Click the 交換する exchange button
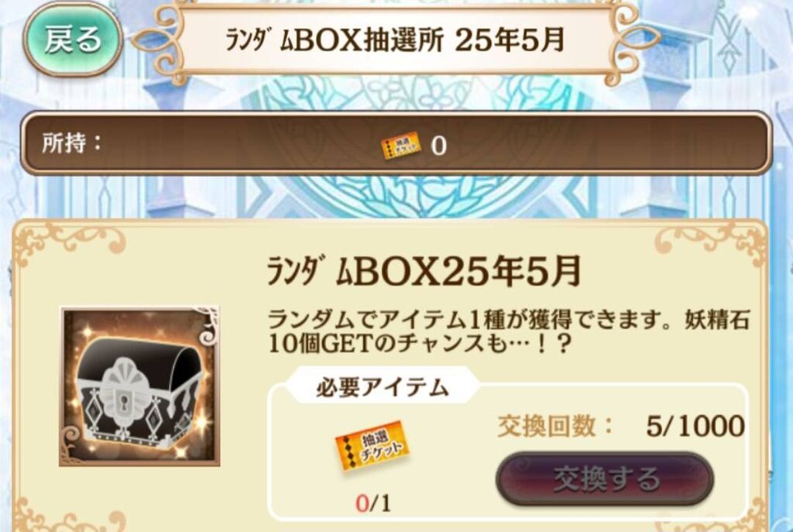The height and width of the screenshot is (532, 793). (605, 479)
